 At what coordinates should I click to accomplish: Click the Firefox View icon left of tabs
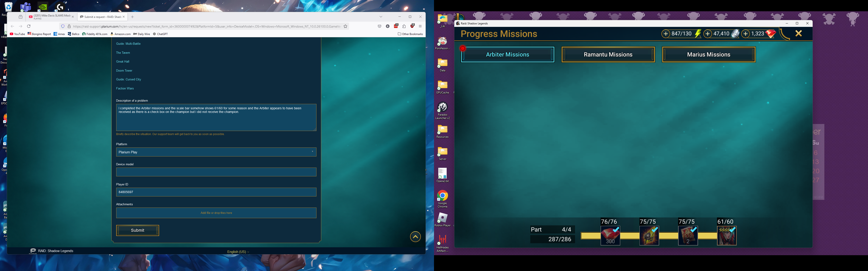pos(21,17)
